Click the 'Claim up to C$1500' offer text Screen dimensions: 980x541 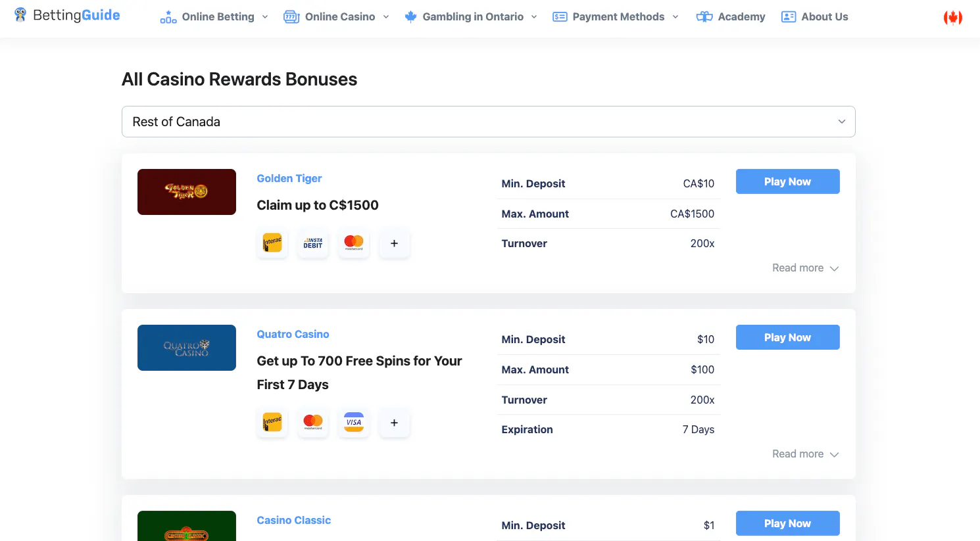coord(318,205)
